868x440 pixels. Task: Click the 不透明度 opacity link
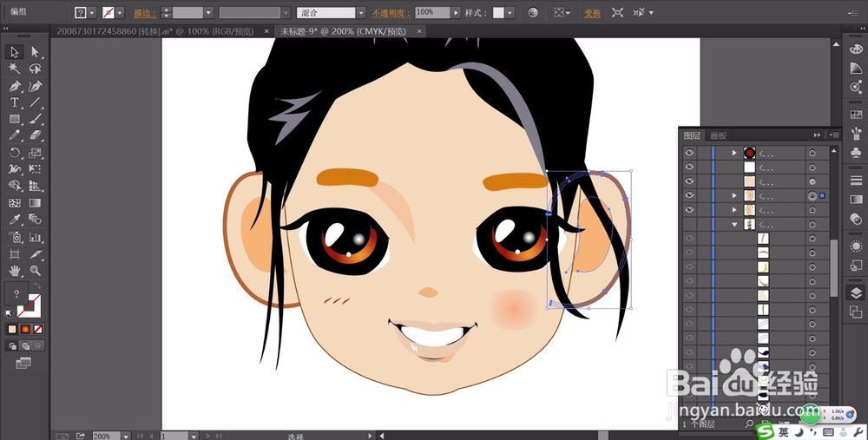coord(391,13)
